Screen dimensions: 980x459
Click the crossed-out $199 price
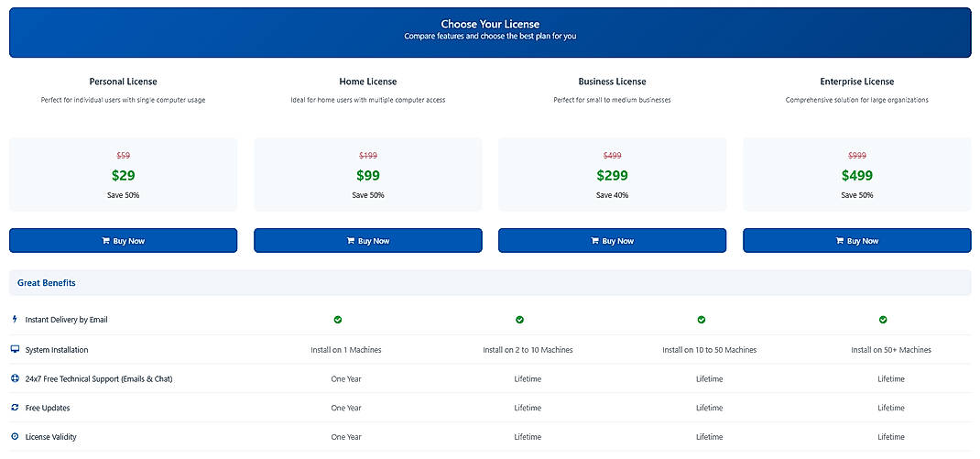(x=368, y=156)
